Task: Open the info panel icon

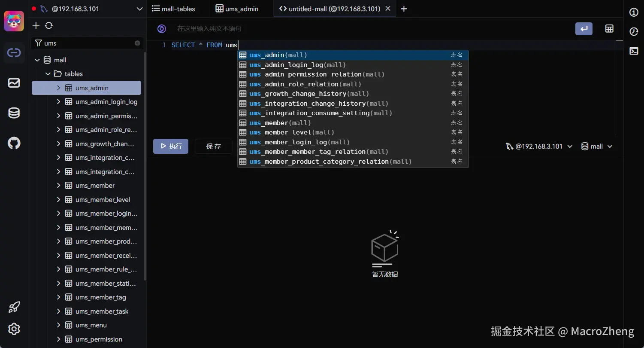Action: pyautogui.click(x=634, y=12)
